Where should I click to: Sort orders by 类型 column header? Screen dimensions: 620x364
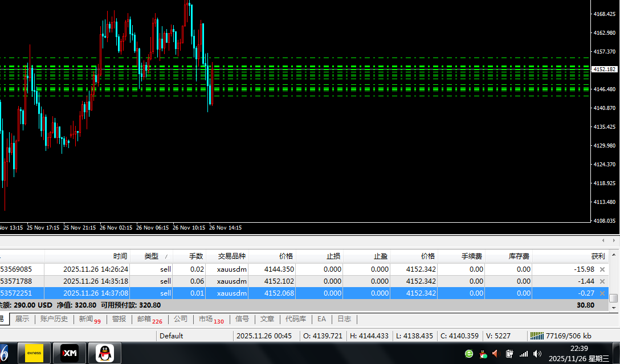click(152, 256)
